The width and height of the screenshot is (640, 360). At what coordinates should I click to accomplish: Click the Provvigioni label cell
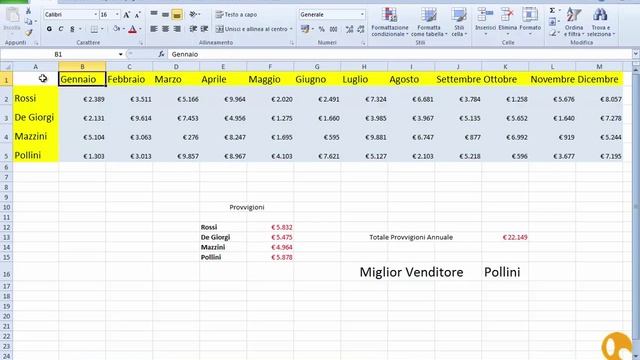[x=247, y=207]
